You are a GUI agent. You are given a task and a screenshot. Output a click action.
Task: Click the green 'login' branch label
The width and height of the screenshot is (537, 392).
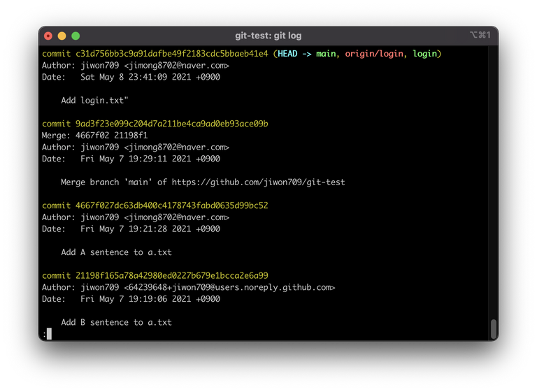[424, 54]
